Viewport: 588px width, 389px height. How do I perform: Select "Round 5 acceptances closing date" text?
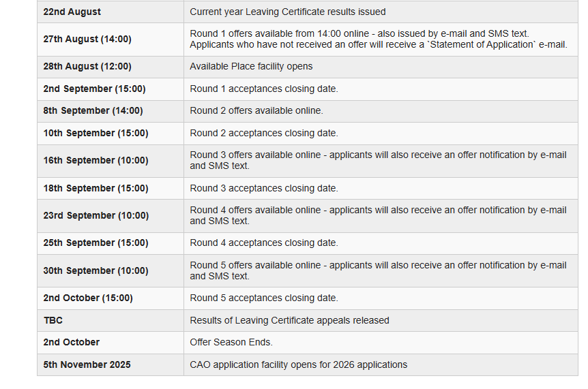(x=263, y=298)
